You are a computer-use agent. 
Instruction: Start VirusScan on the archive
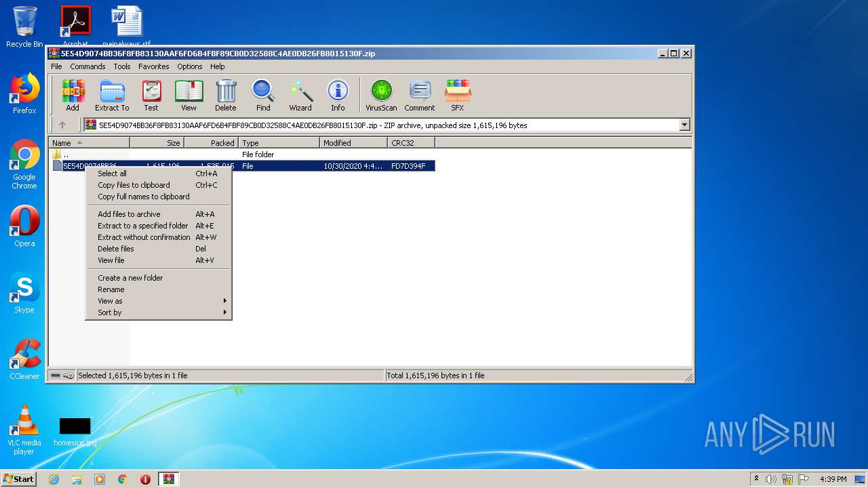381,95
